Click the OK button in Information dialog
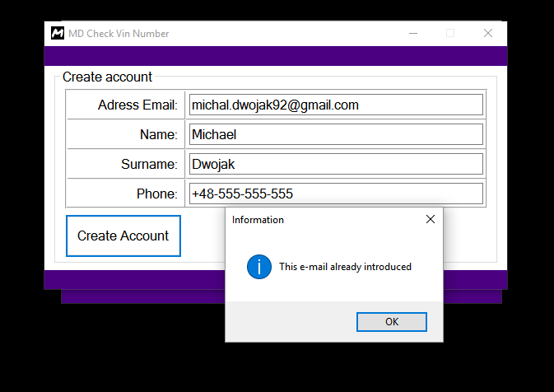Image resolution: width=554 pixels, height=392 pixels. point(392,322)
